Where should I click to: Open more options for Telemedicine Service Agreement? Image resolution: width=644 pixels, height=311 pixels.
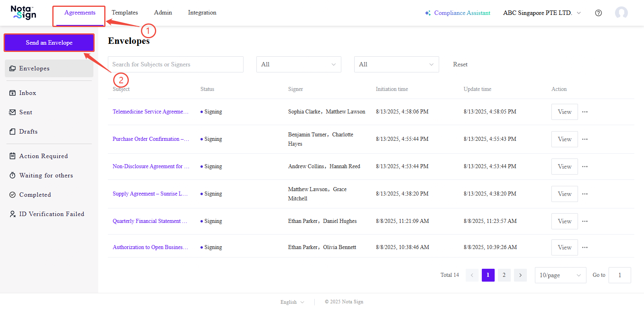click(x=585, y=112)
